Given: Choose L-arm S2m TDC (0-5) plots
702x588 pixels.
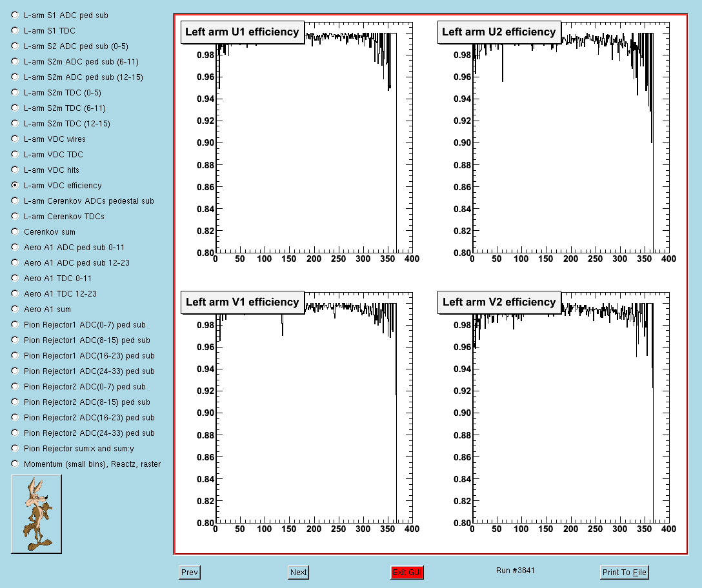Looking at the screenshot, I should 15,92.
